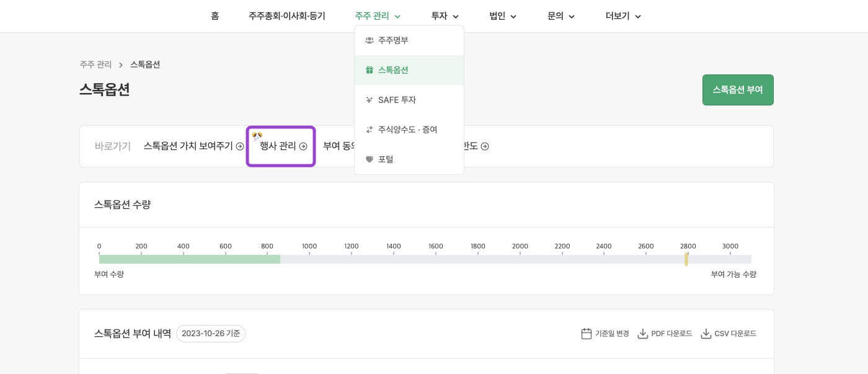This screenshot has width=868, height=374.
Task: Click arrow icon beside 스톡옵션 가치 보여주기
Action: 240,146
